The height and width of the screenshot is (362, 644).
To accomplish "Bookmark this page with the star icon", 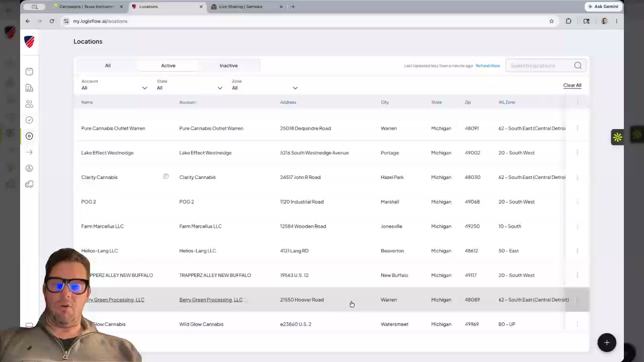I will coord(551,21).
